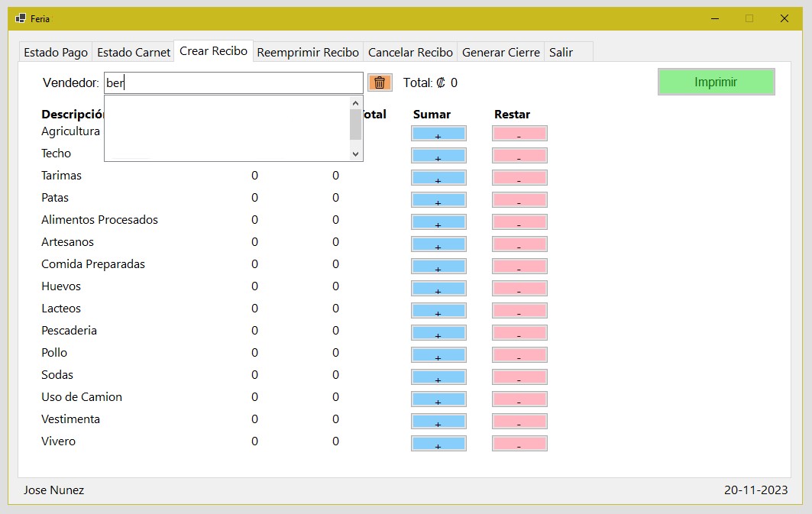Click the Feria app icon in title bar
The image size is (812, 514).
[x=21, y=18]
